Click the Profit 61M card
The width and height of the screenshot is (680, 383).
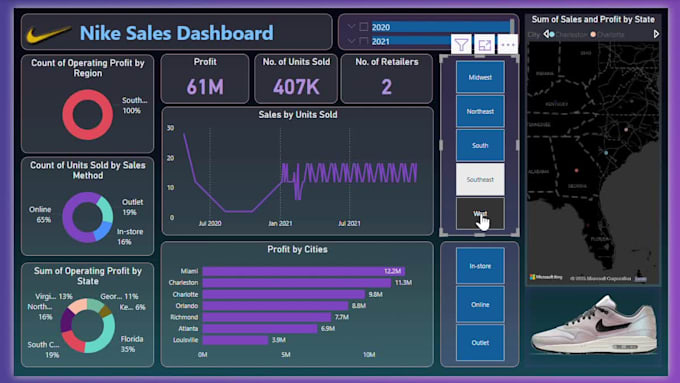[205, 79]
